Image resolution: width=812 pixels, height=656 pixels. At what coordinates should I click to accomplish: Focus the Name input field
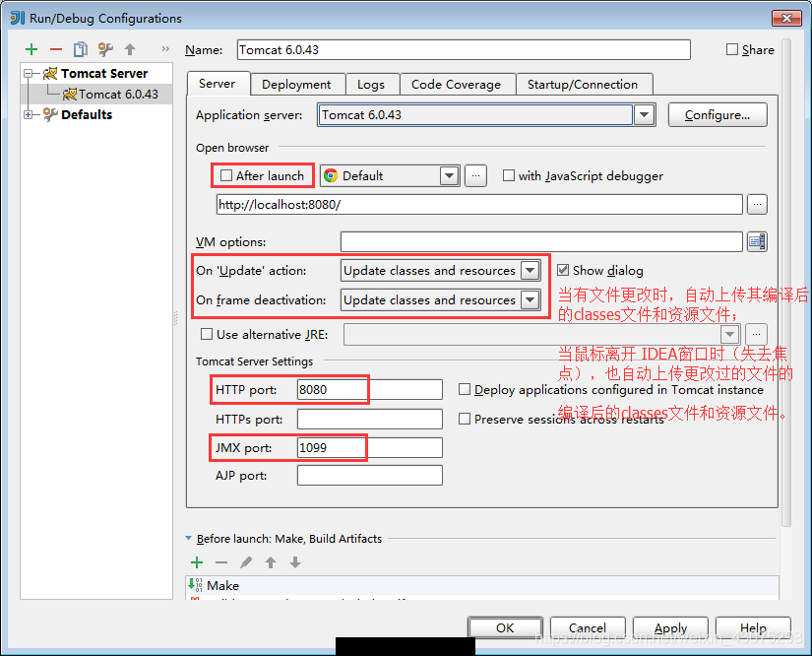click(464, 50)
